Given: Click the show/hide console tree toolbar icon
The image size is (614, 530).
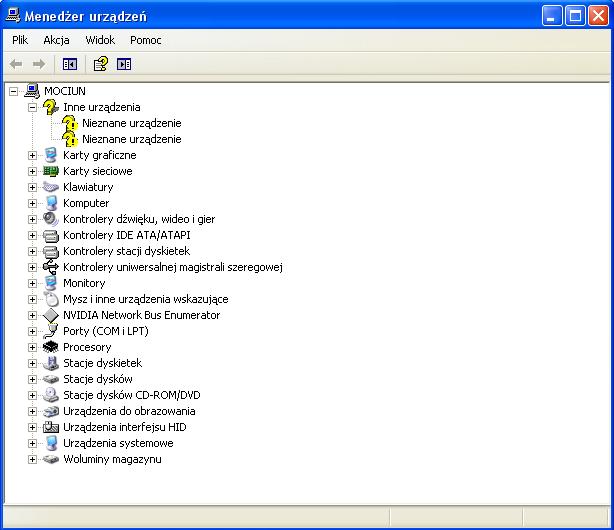Looking at the screenshot, I should pyautogui.click(x=70, y=64).
